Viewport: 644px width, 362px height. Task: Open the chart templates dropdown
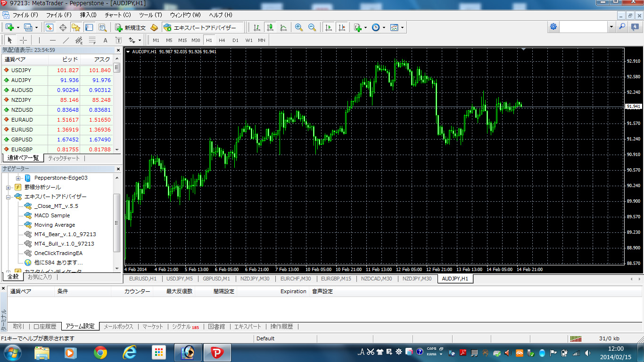(x=396, y=27)
